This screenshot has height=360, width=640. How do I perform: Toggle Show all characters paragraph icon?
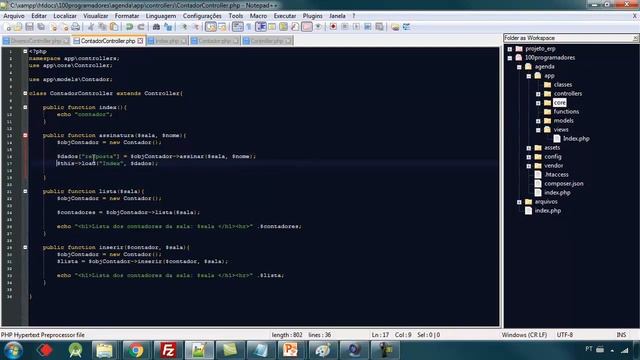tap(249, 27)
